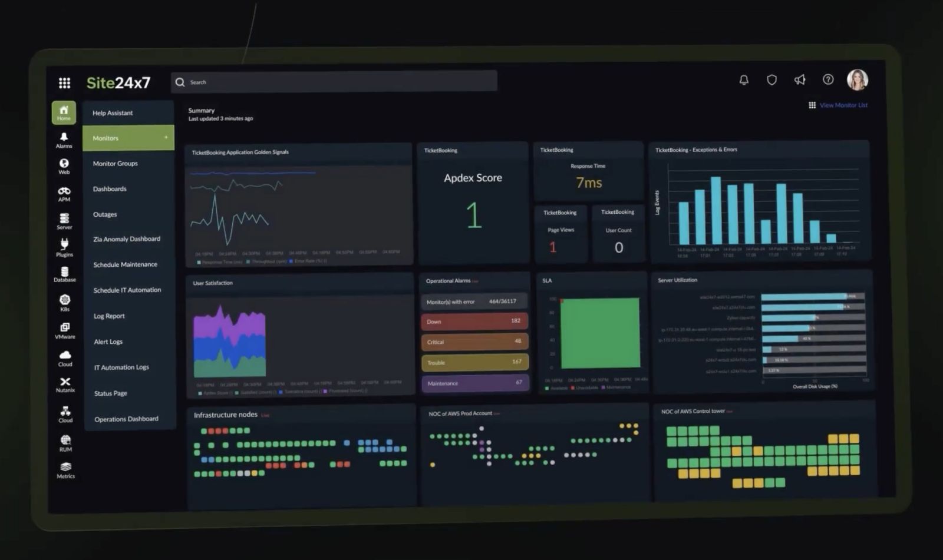Screen dimensions: 943x560
Task: Click the 7ms Response Time value
Action: 589,183
